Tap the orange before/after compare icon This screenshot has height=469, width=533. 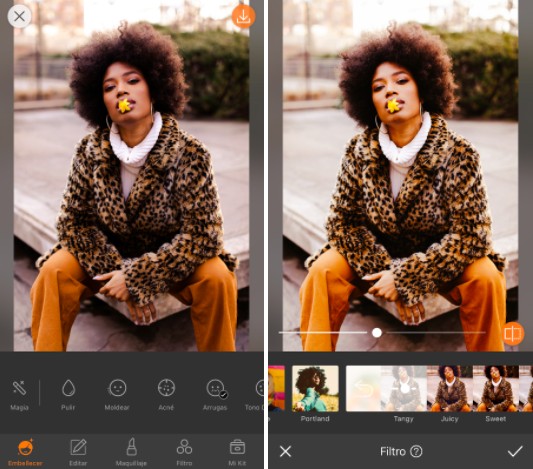click(512, 333)
